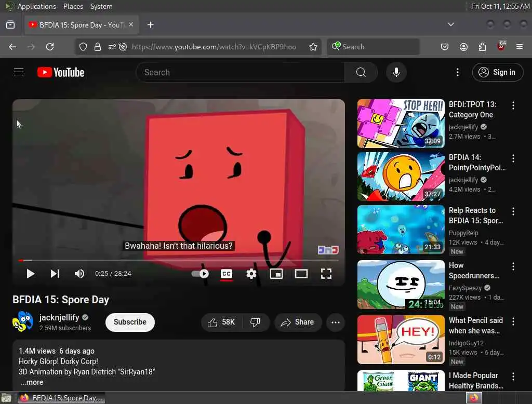532x404 pixels.
Task: Click the Sign in button
Action: tap(498, 72)
